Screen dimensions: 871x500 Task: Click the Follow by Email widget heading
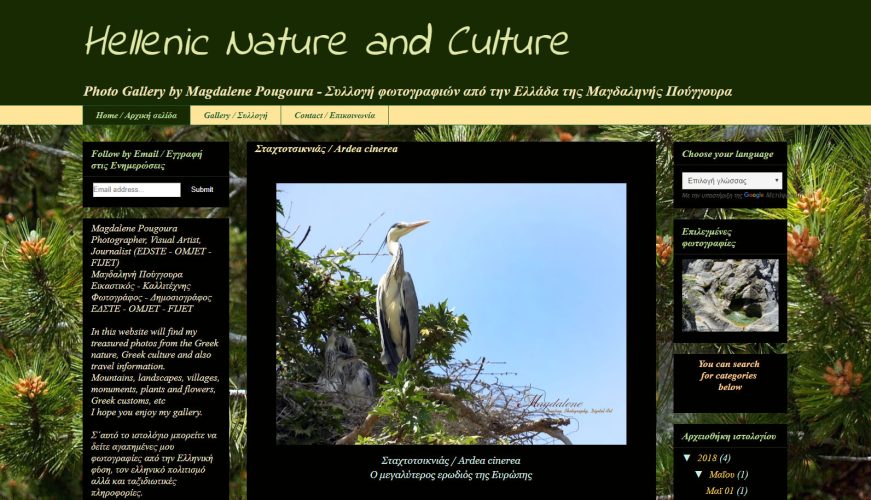(x=147, y=159)
